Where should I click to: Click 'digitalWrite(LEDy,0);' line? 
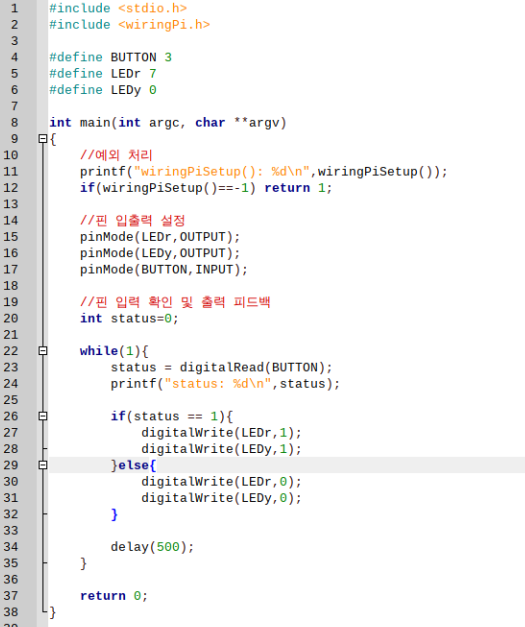click(221, 498)
